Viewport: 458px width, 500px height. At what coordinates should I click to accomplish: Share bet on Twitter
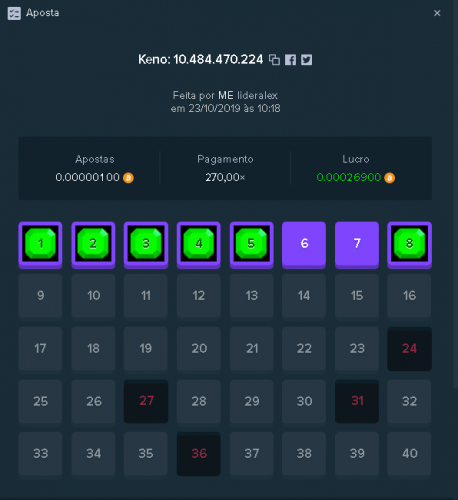pos(306,60)
